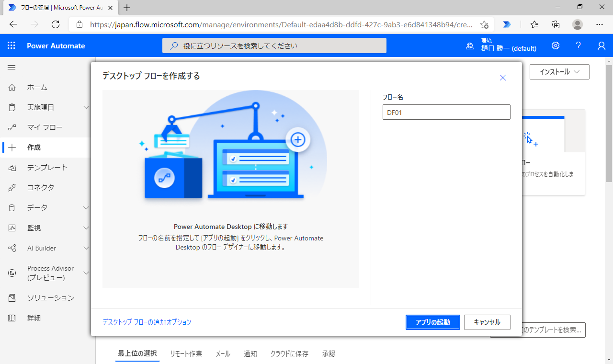Viewport: 613px width, 364px height.
Task: Click the 監視 monitor chart icon
Action: tap(12, 228)
